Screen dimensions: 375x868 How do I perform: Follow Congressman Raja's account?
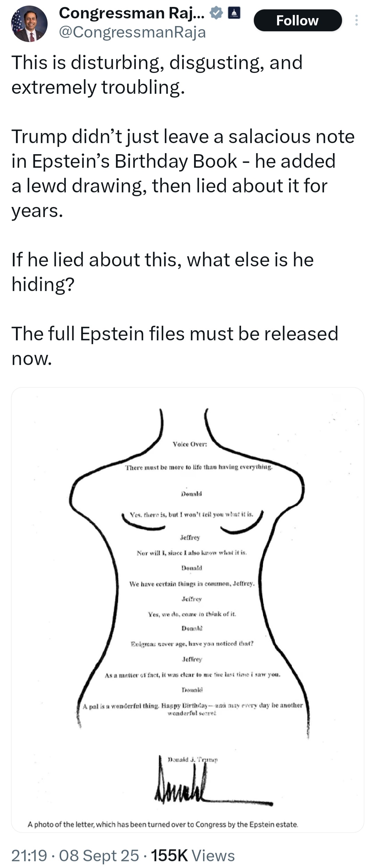click(298, 20)
